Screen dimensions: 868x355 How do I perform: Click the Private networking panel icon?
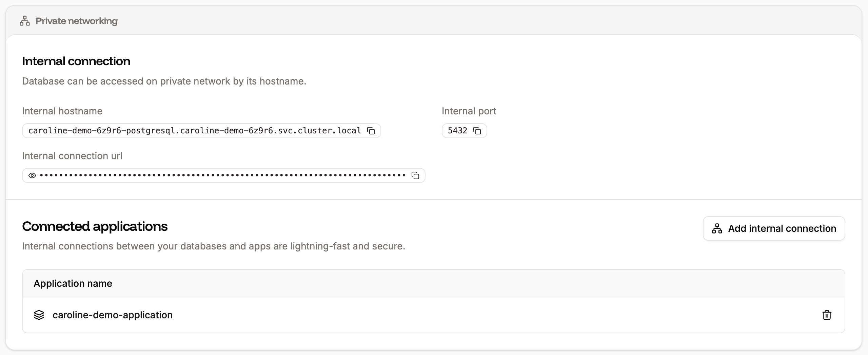coord(24,20)
